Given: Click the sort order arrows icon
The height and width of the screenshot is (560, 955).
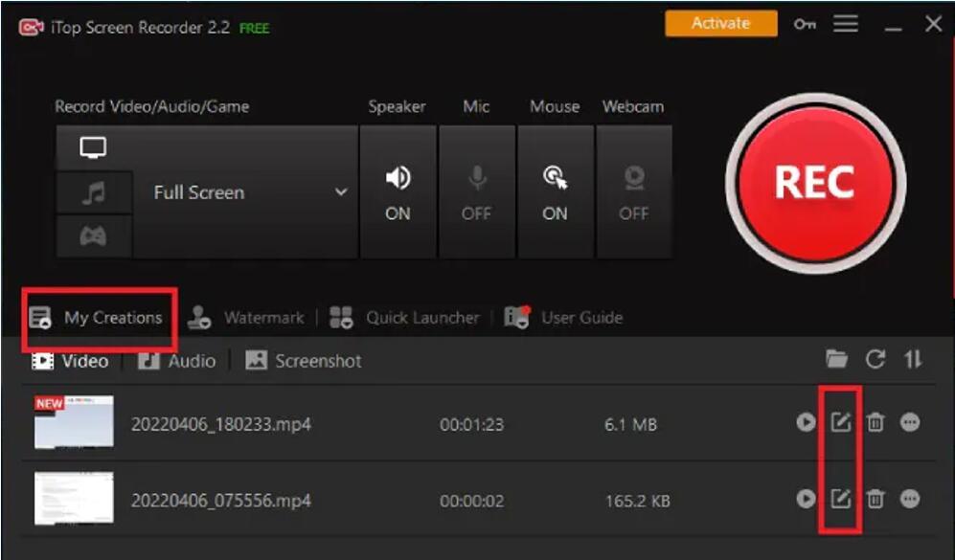Looking at the screenshot, I should [x=913, y=359].
